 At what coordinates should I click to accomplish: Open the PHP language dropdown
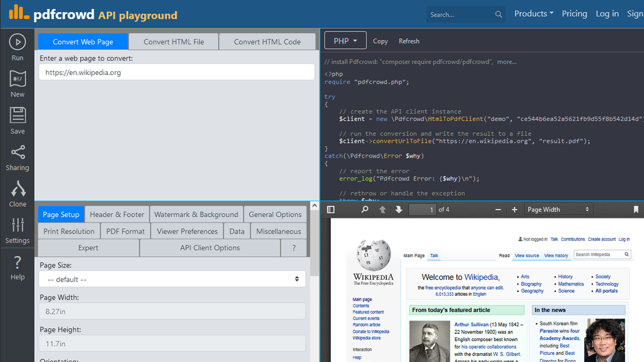(x=345, y=40)
